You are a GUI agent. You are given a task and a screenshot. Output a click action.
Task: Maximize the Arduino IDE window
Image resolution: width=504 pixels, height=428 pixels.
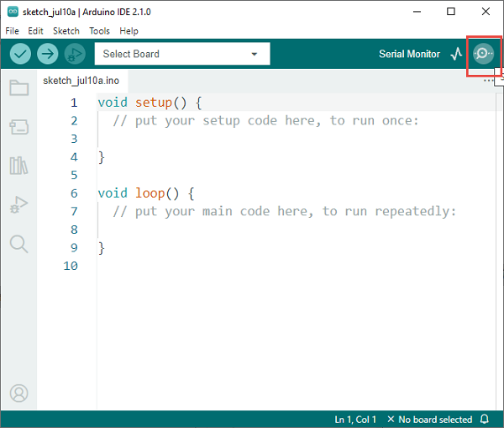451,12
